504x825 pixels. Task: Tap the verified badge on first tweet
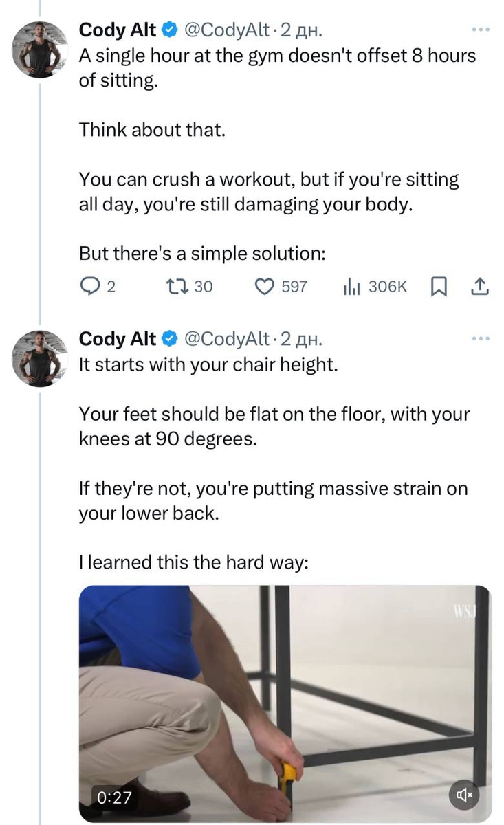click(x=169, y=30)
